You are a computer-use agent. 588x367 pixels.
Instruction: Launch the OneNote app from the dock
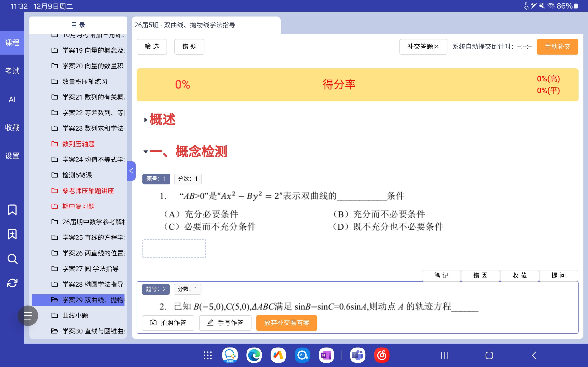pos(326,355)
